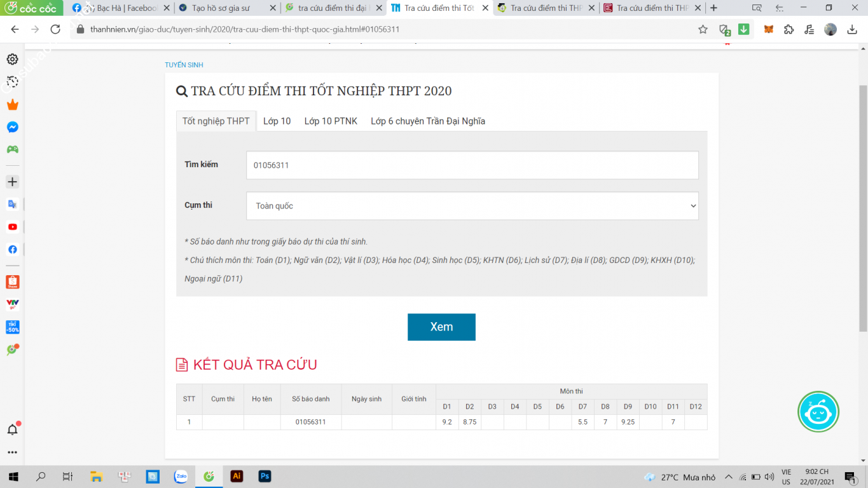Open Photoshop from the Windows taskbar

[x=265, y=476]
